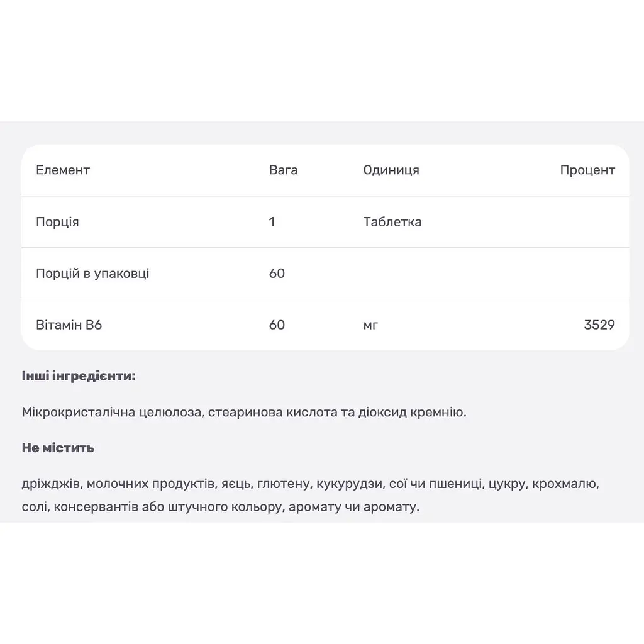Select the Порцій в упаковці row label
This screenshot has width=644, height=644.
92,274
